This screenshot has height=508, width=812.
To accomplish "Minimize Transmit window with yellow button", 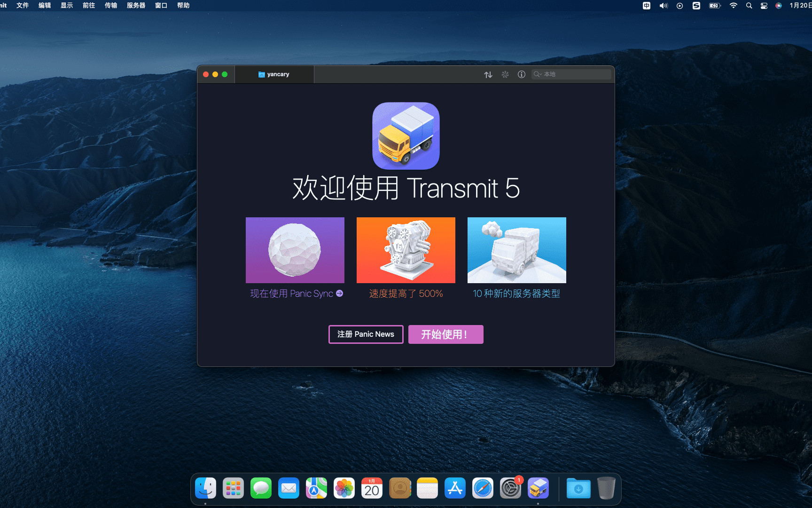I will pos(215,74).
